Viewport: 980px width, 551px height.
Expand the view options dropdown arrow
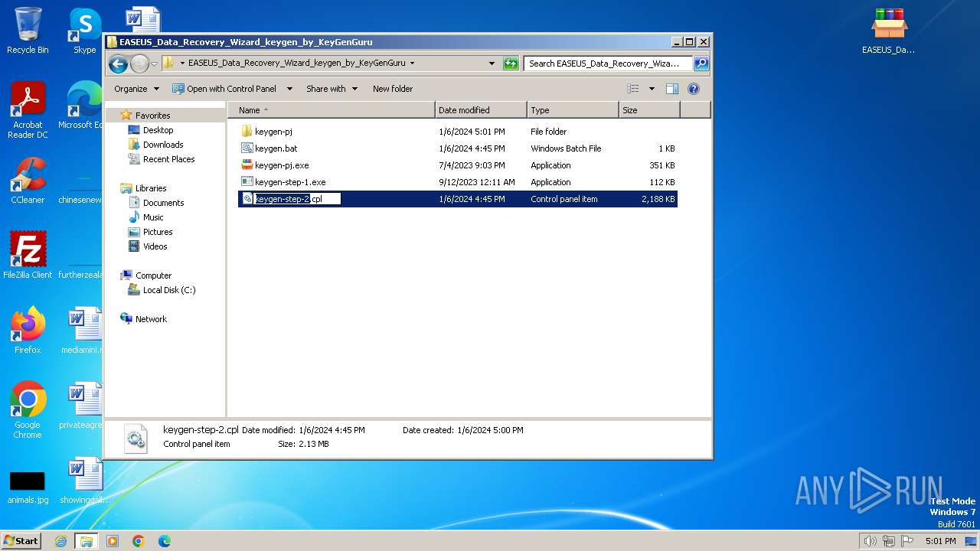[652, 89]
